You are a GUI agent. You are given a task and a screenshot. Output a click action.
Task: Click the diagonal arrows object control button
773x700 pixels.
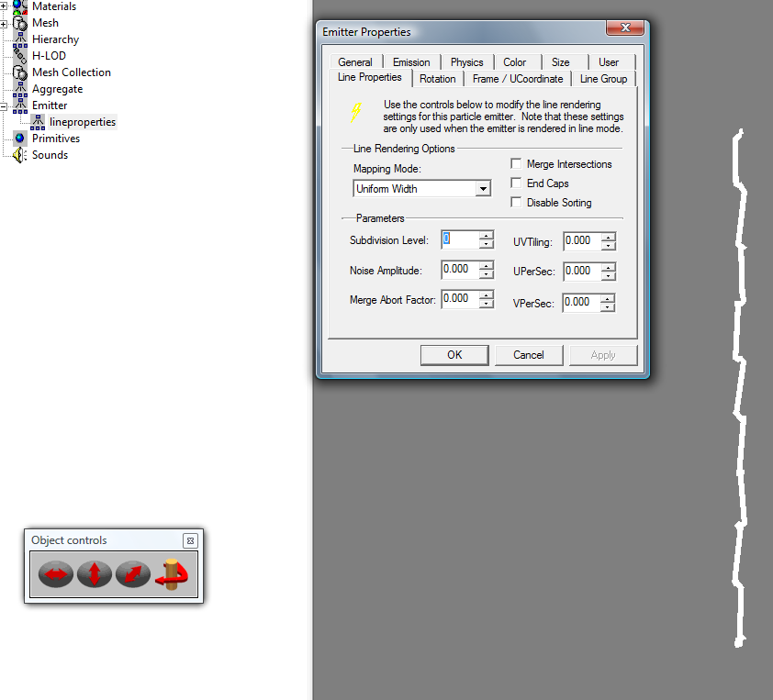point(133,575)
